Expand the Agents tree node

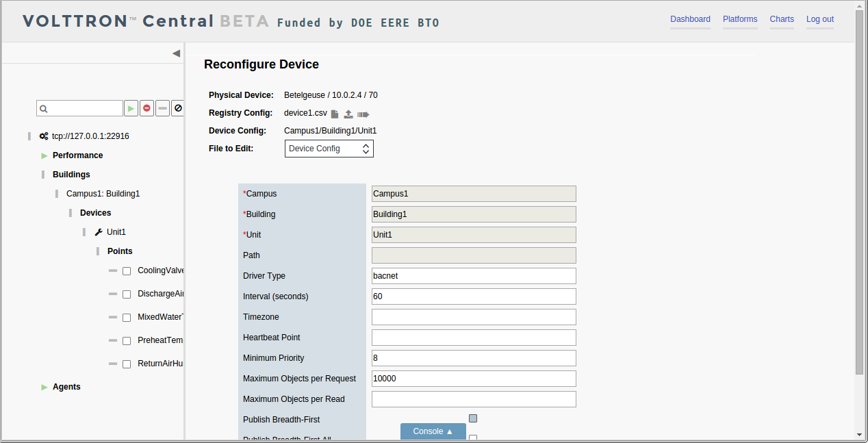[x=44, y=387]
